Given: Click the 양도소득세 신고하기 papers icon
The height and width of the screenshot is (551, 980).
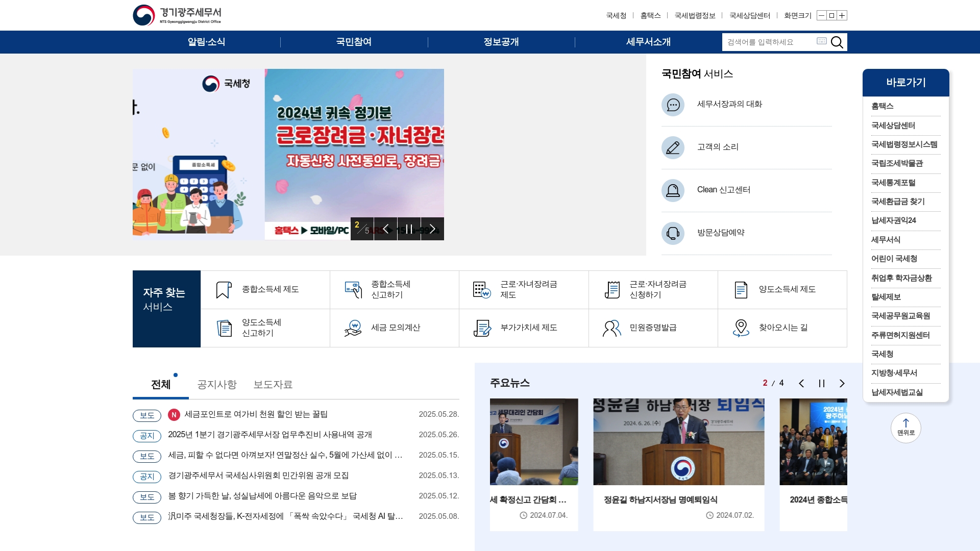Looking at the screenshot, I should (224, 328).
